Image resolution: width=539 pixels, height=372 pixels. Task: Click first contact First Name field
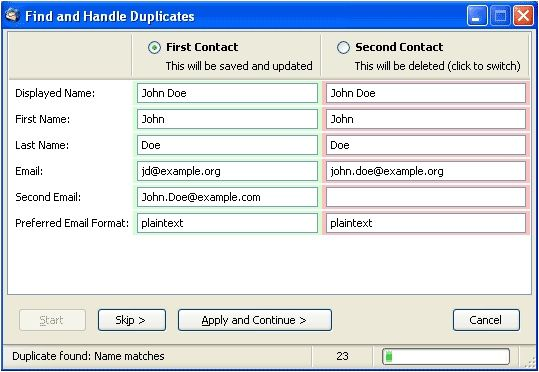coord(227,119)
